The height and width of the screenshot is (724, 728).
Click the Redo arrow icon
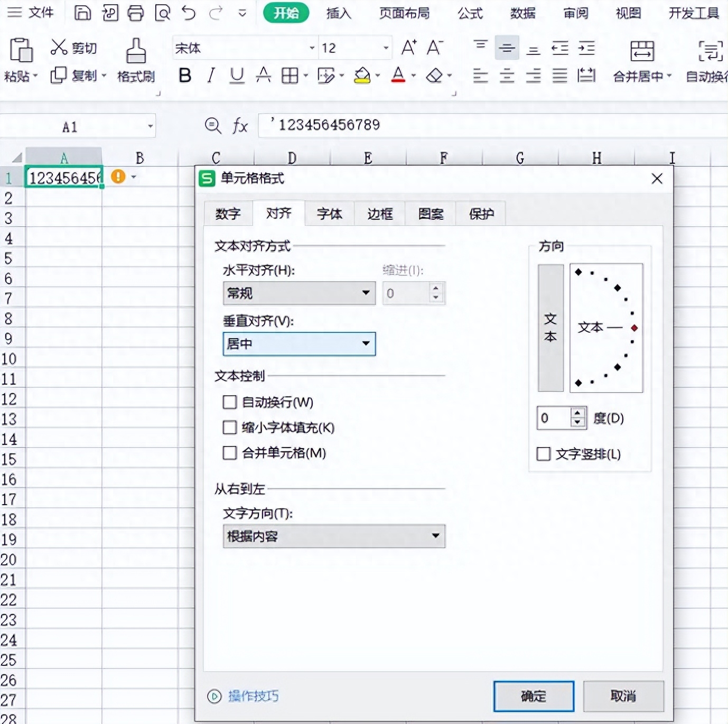tap(216, 12)
